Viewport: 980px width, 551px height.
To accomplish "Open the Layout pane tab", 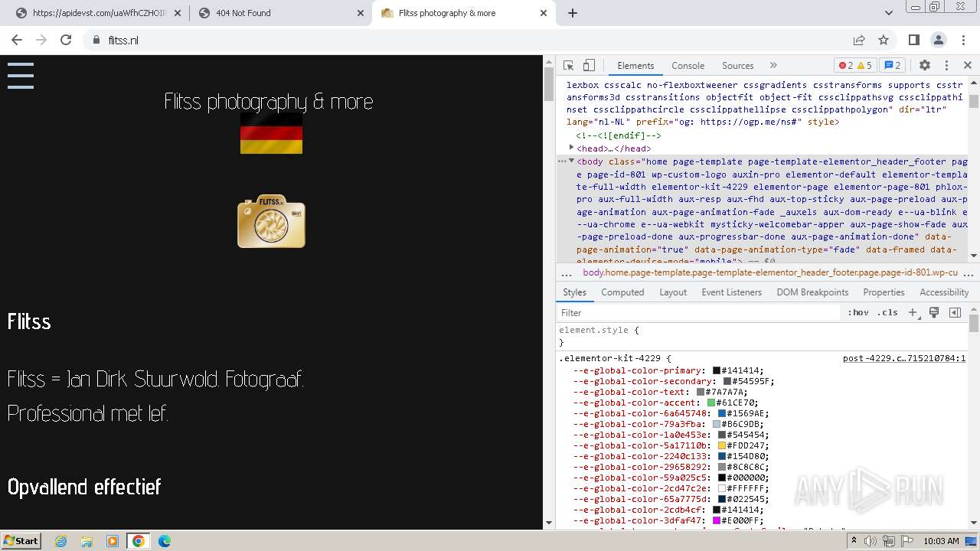I will (x=673, y=292).
